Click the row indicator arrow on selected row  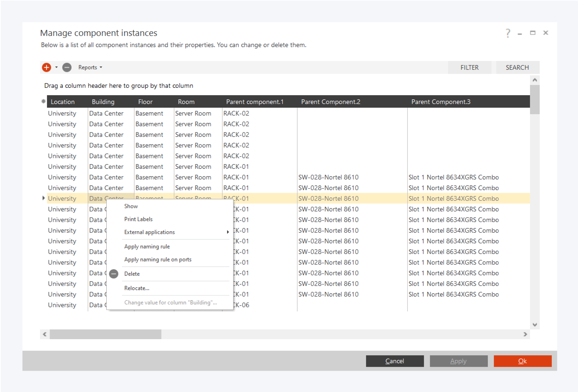[44, 198]
